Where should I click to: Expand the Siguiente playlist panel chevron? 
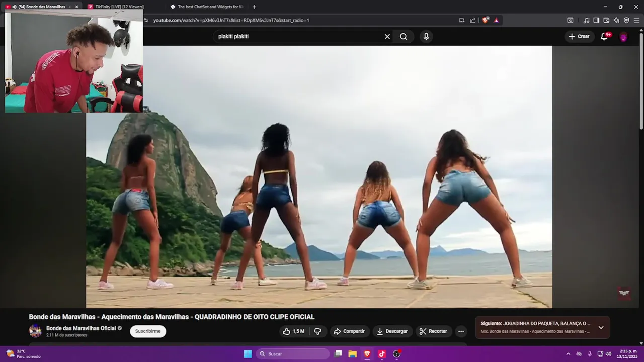point(601,327)
